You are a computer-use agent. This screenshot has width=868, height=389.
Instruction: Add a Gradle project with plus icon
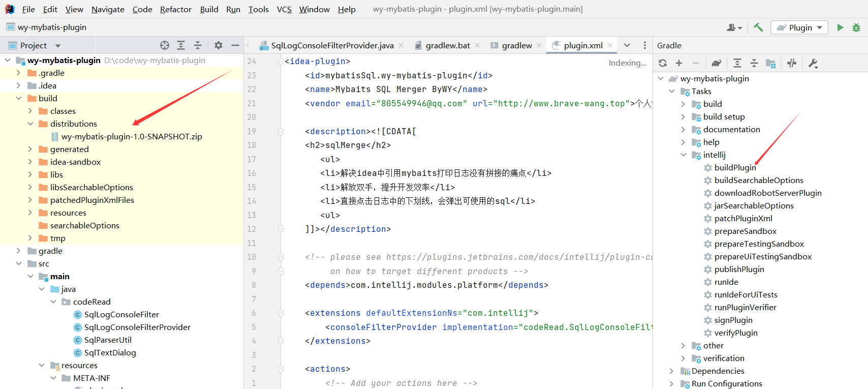679,63
